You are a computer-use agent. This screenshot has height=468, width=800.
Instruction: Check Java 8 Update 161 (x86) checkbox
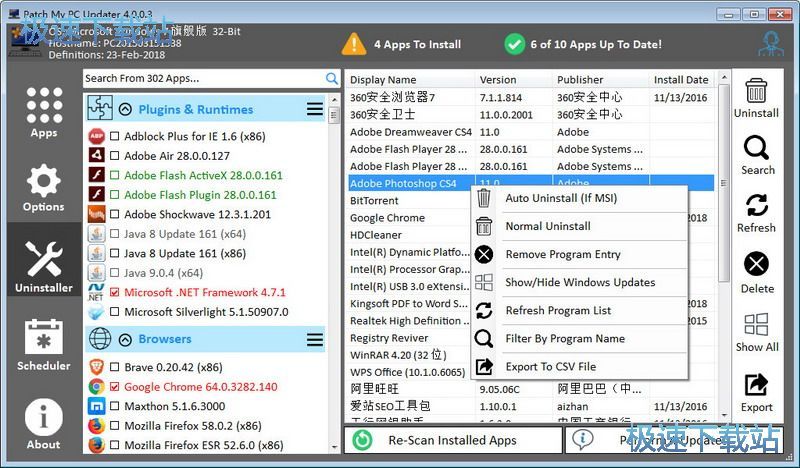coord(115,253)
